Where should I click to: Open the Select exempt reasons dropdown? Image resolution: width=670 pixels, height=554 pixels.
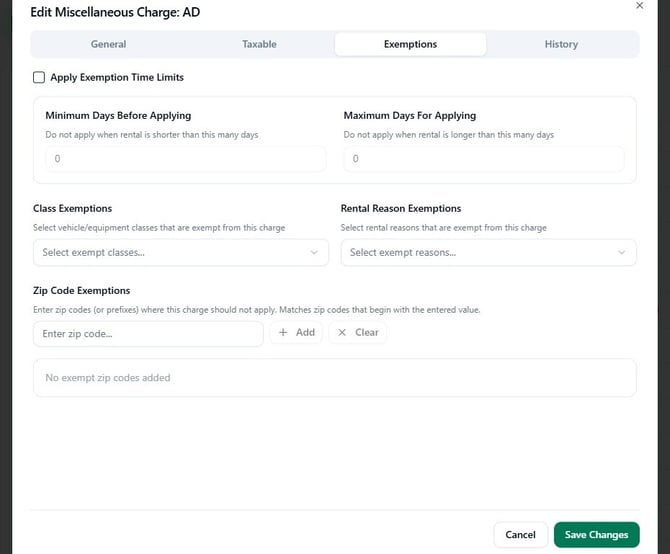click(x=488, y=252)
